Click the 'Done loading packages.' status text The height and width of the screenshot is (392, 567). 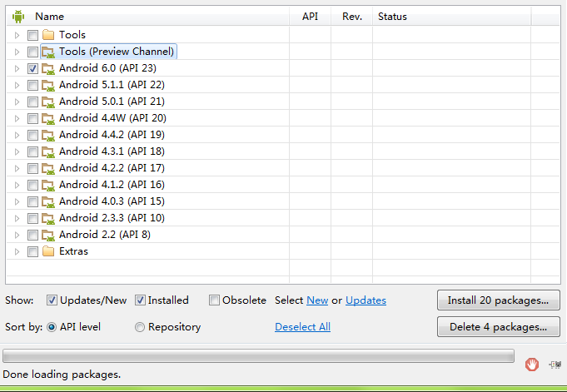(x=62, y=375)
